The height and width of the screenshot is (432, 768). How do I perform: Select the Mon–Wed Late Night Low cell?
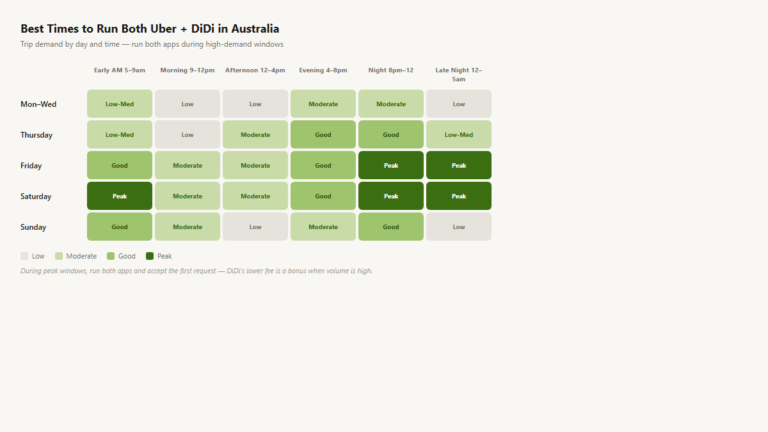tap(459, 104)
